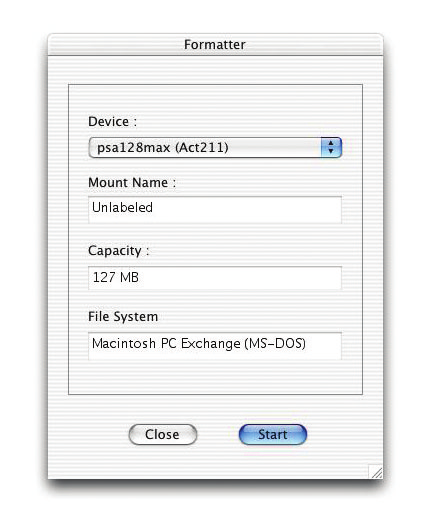Click into the Mount Name text field

coord(215,210)
